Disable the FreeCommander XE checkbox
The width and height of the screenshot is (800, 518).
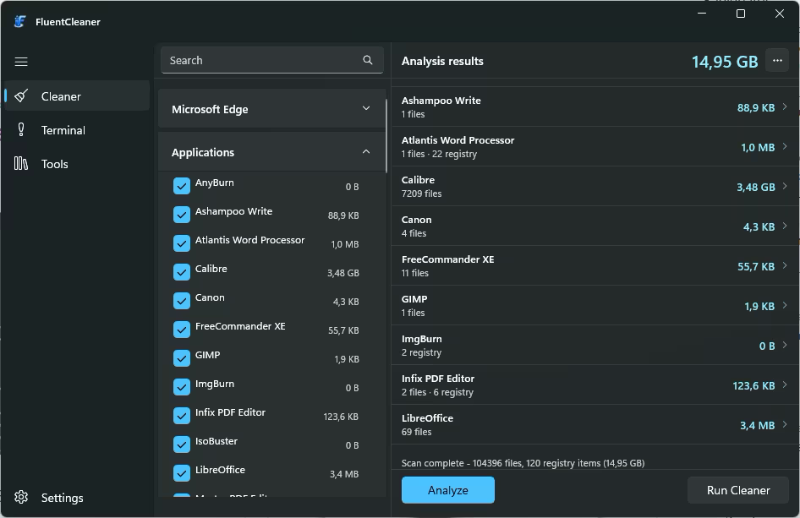(x=181, y=329)
